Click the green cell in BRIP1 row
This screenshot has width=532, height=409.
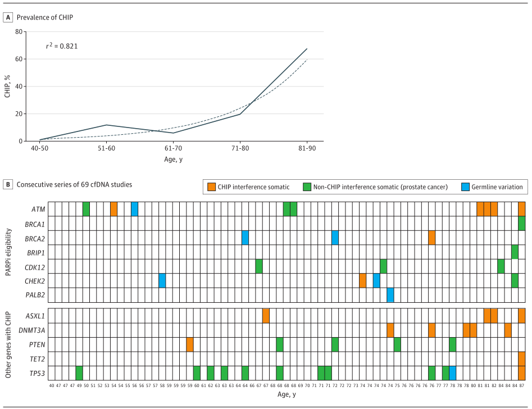(x=515, y=252)
